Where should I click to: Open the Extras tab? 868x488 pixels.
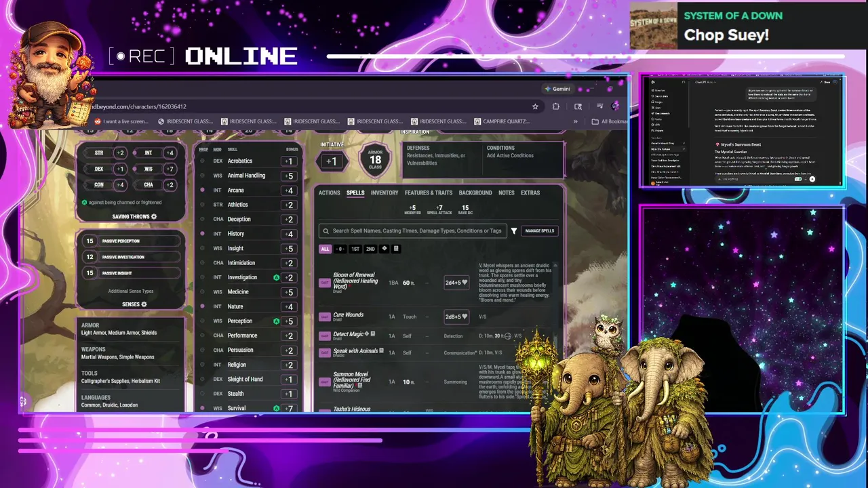pos(530,193)
